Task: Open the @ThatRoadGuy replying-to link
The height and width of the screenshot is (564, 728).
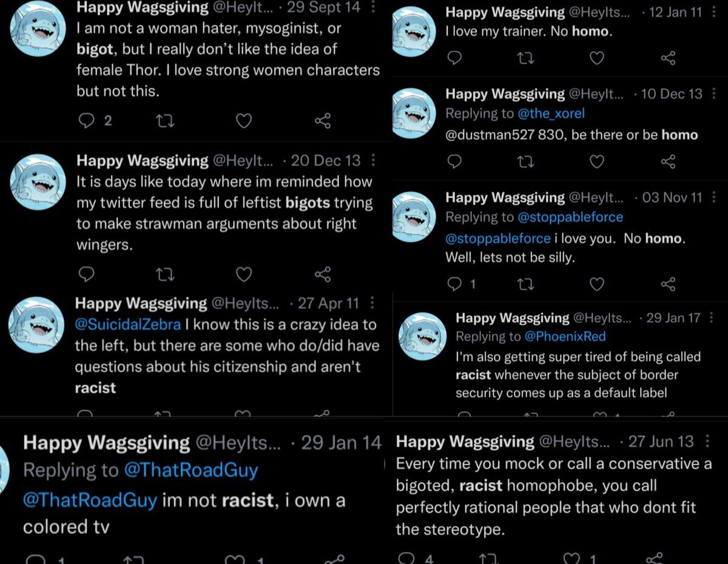Action: pyautogui.click(x=191, y=470)
